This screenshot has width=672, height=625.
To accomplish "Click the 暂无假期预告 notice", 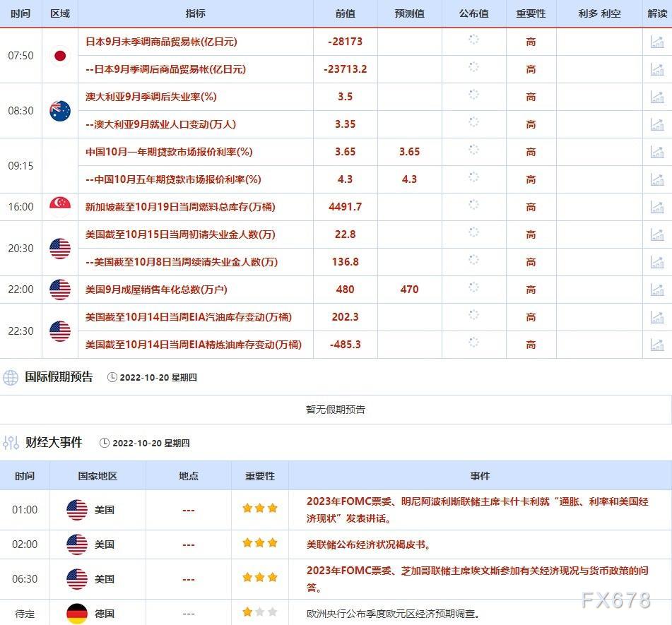I will click(336, 410).
